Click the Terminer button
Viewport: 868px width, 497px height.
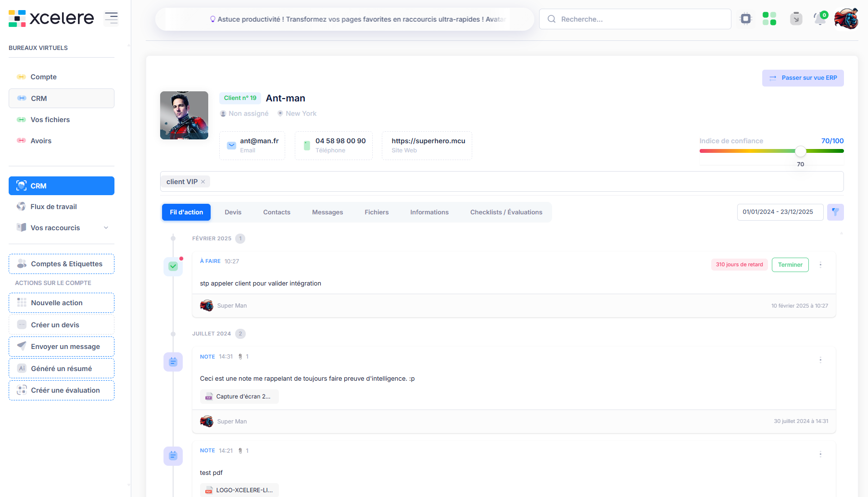[790, 265]
